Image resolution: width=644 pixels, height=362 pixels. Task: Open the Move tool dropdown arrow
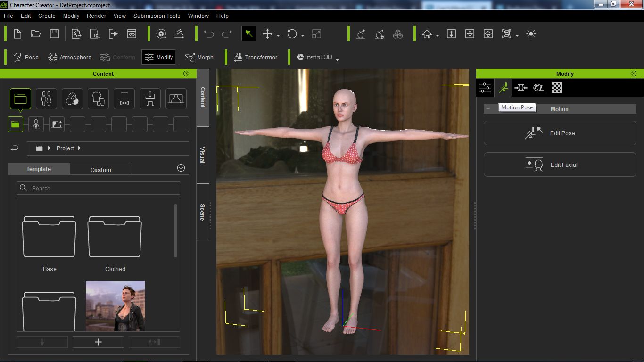[x=278, y=36]
